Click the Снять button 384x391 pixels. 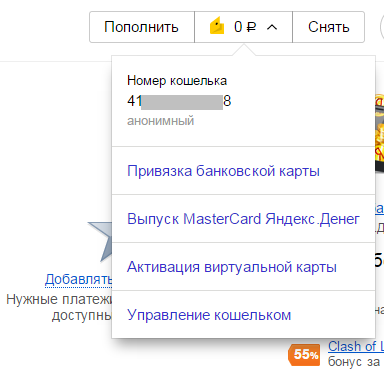(x=328, y=27)
